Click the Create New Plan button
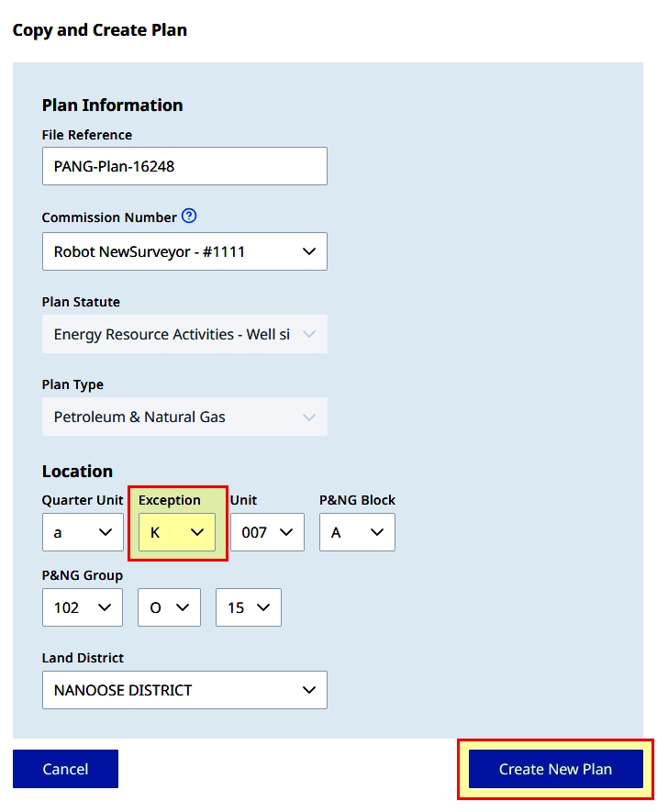 click(x=555, y=769)
